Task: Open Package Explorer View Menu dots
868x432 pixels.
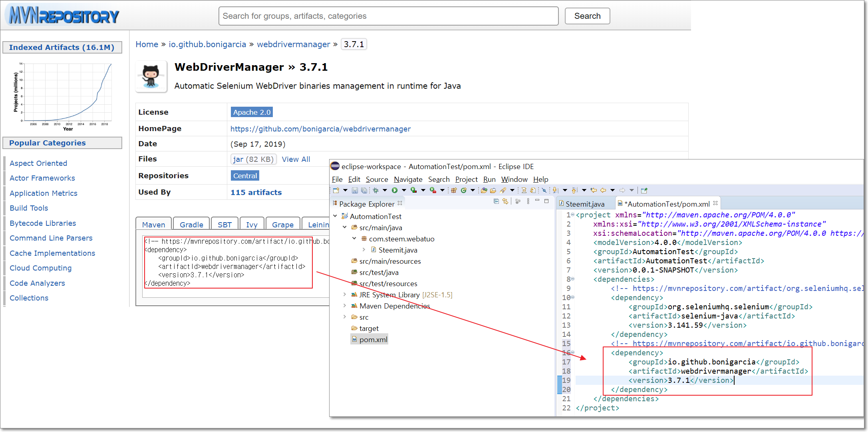Action: (x=528, y=201)
